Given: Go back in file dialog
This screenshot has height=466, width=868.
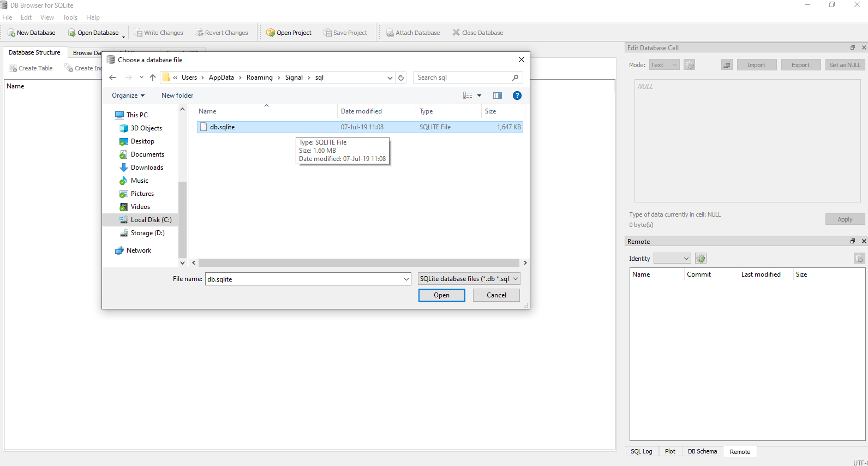Looking at the screenshot, I should tap(112, 77).
